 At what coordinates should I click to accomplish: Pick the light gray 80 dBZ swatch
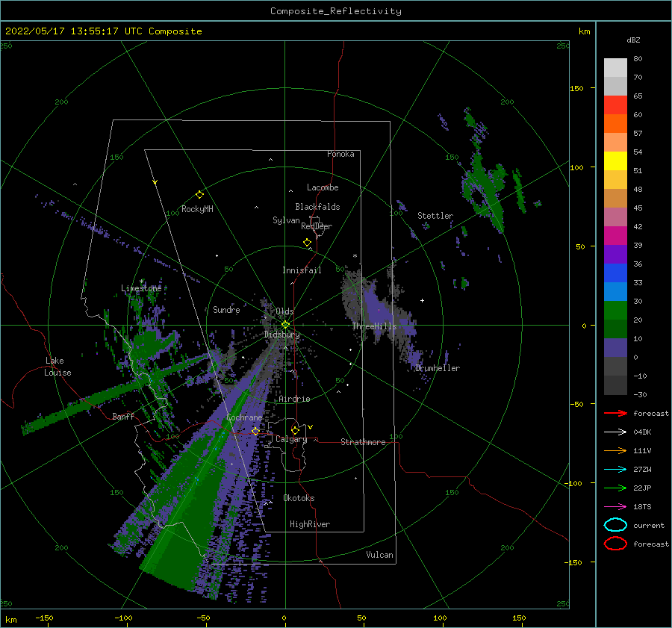615,68
